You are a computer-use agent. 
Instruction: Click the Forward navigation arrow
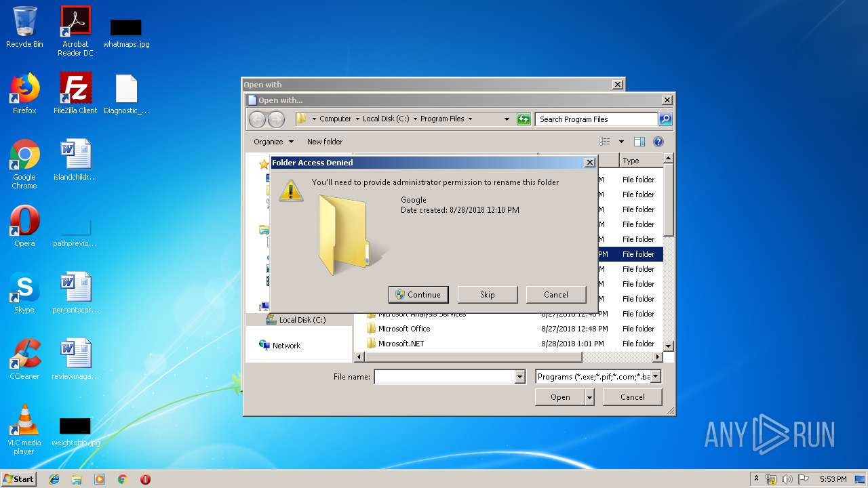[x=276, y=119]
